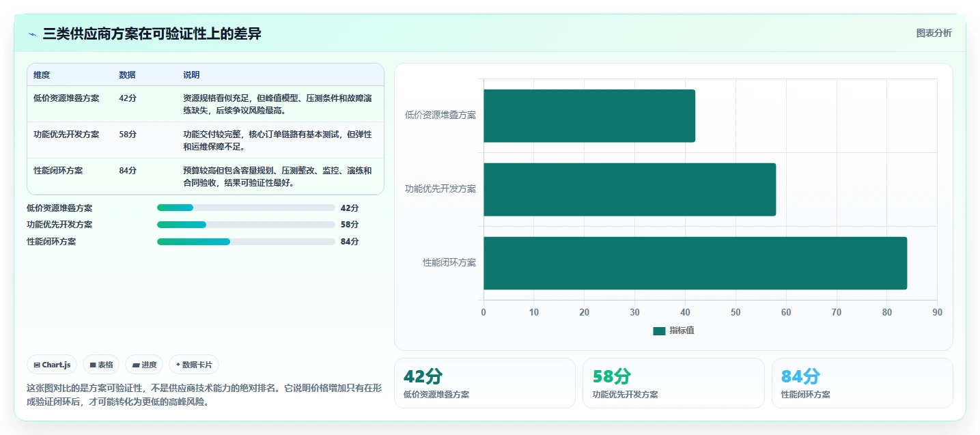Click the 维度 column header
This screenshot has height=435, width=980.
coord(42,75)
